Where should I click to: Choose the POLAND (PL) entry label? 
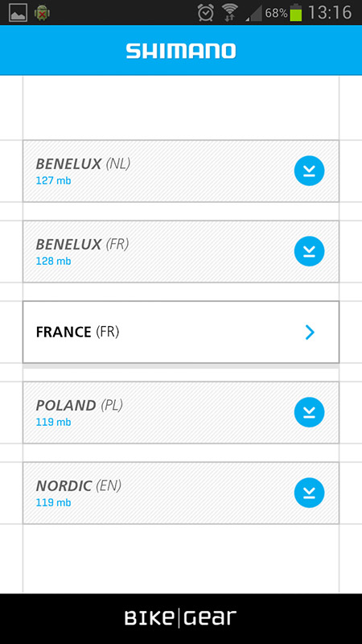pos(80,406)
